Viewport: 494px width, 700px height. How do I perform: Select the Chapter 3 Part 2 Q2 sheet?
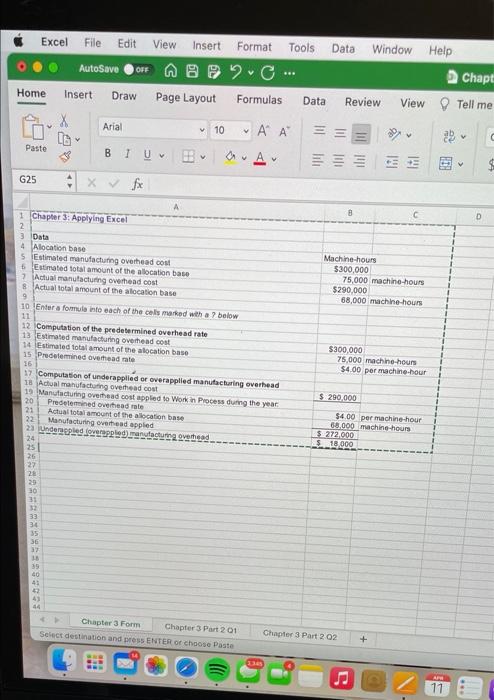pos(299,634)
